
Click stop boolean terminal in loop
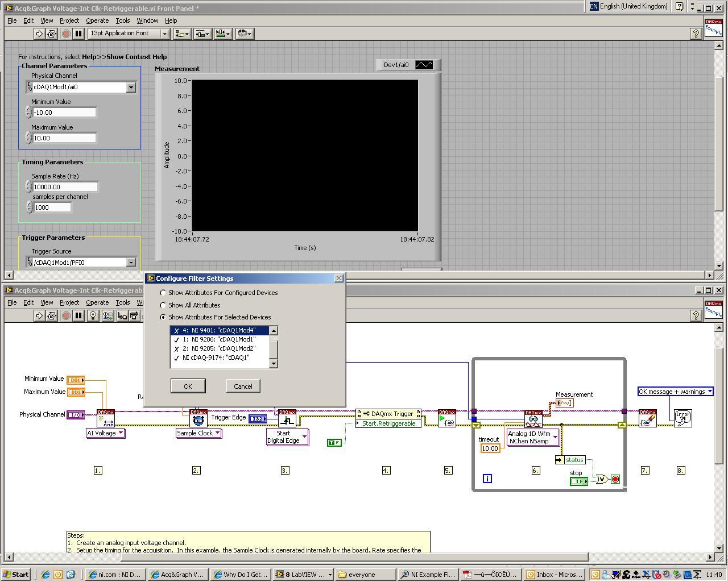pos(578,481)
